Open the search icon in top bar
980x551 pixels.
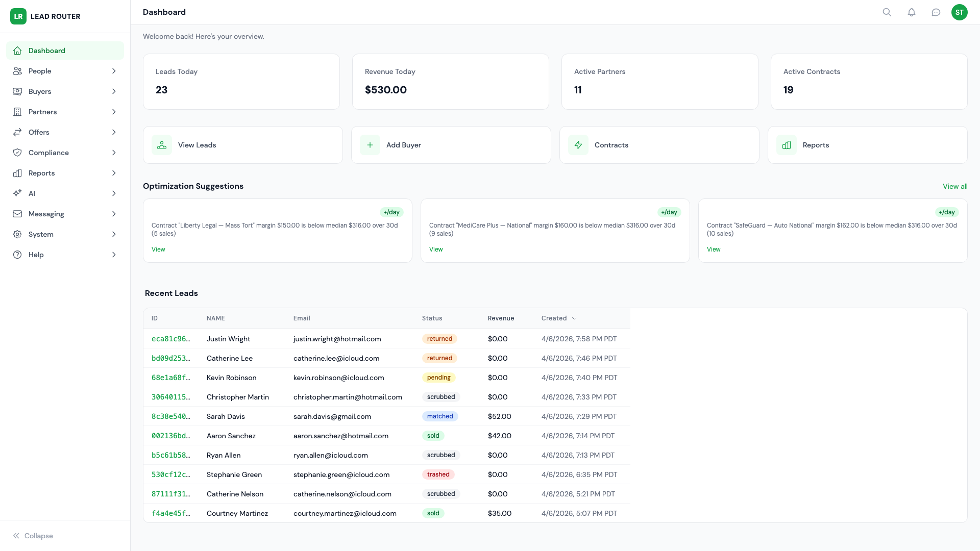[x=888, y=12]
